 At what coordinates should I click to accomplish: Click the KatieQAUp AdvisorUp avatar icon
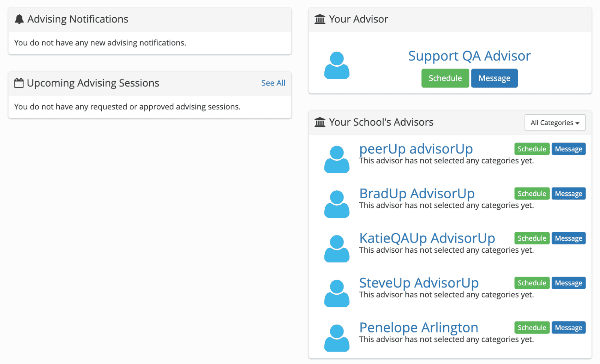337,249
